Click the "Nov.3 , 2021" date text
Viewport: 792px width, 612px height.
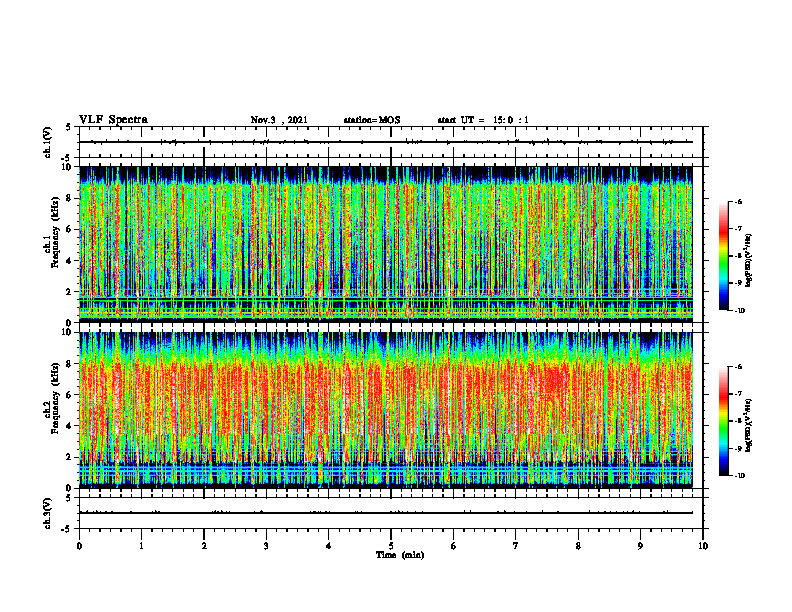tap(279, 120)
